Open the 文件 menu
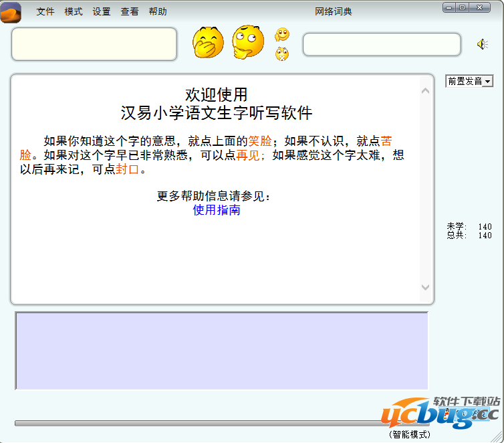The height and width of the screenshot is (443, 504). tap(45, 11)
